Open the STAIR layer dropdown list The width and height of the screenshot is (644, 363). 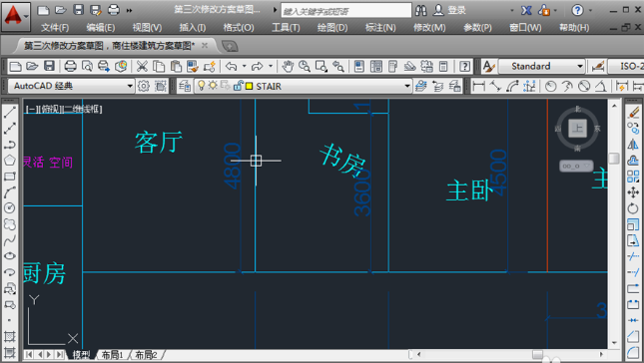click(x=407, y=86)
